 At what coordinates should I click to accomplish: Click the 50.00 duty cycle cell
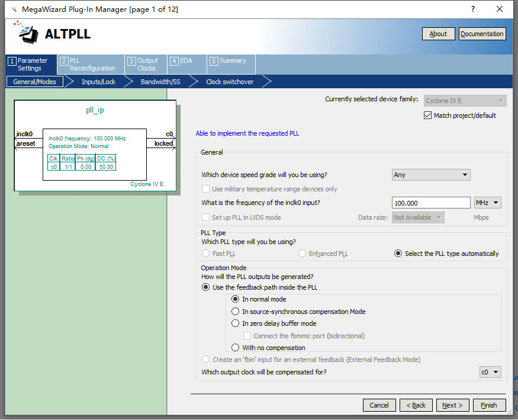(x=106, y=167)
